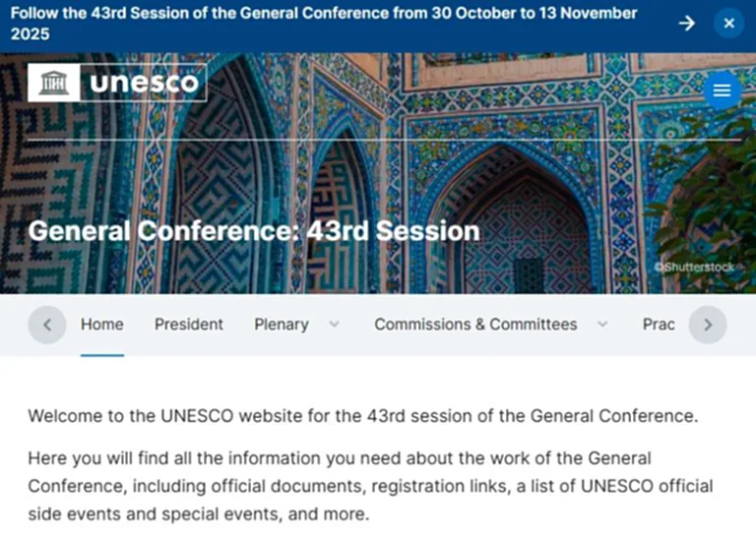
Task: Open the Plenary tab label
Action: 281,325
